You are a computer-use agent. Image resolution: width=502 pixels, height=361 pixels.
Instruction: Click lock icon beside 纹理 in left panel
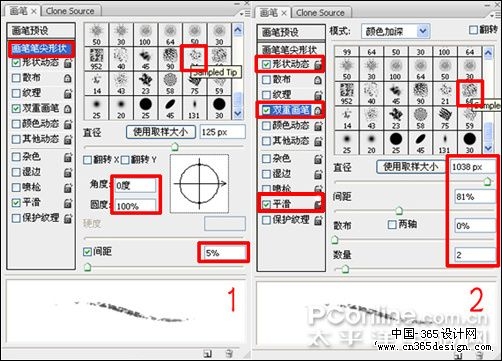click(68, 94)
